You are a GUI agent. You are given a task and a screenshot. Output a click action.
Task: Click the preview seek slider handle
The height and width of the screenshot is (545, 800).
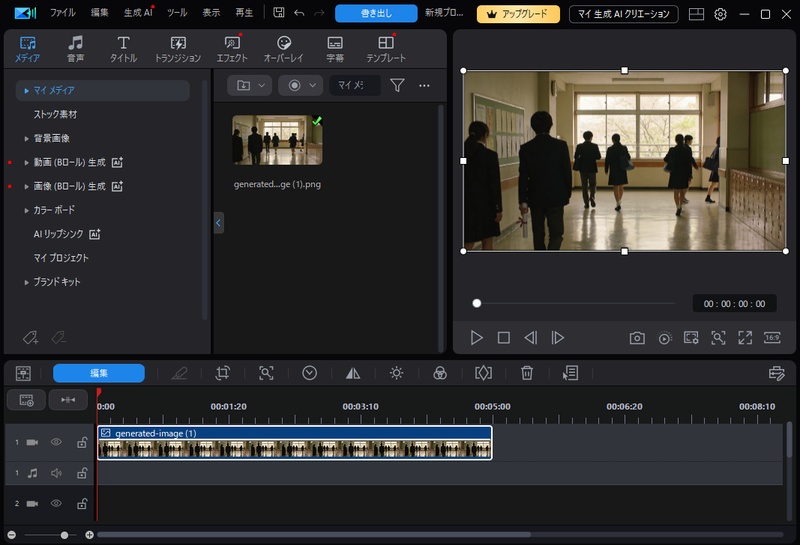coord(477,303)
